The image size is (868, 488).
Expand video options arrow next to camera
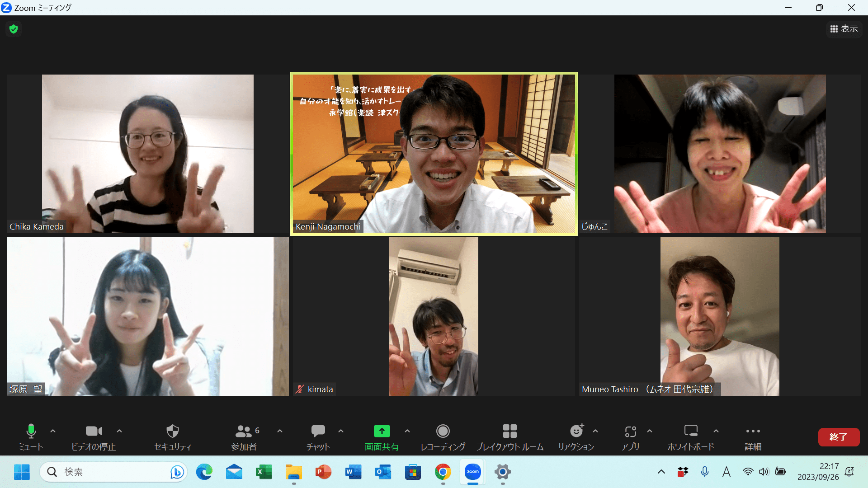click(119, 431)
